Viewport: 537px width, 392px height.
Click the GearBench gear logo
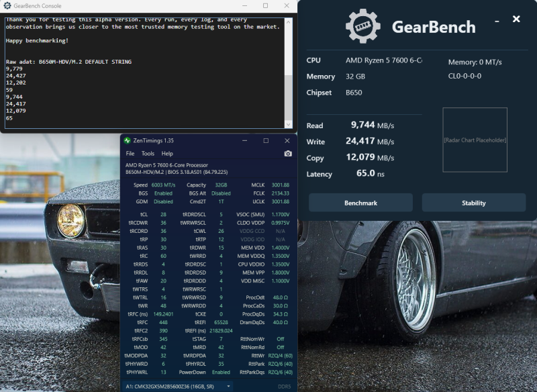(362, 26)
